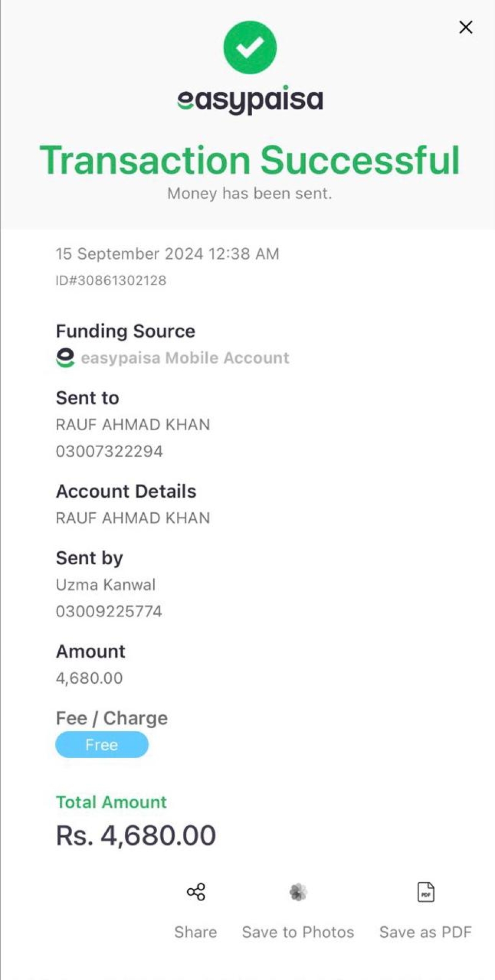This screenshot has height=980, width=495.
Task: Tap the Share icon
Action: (x=196, y=892)
